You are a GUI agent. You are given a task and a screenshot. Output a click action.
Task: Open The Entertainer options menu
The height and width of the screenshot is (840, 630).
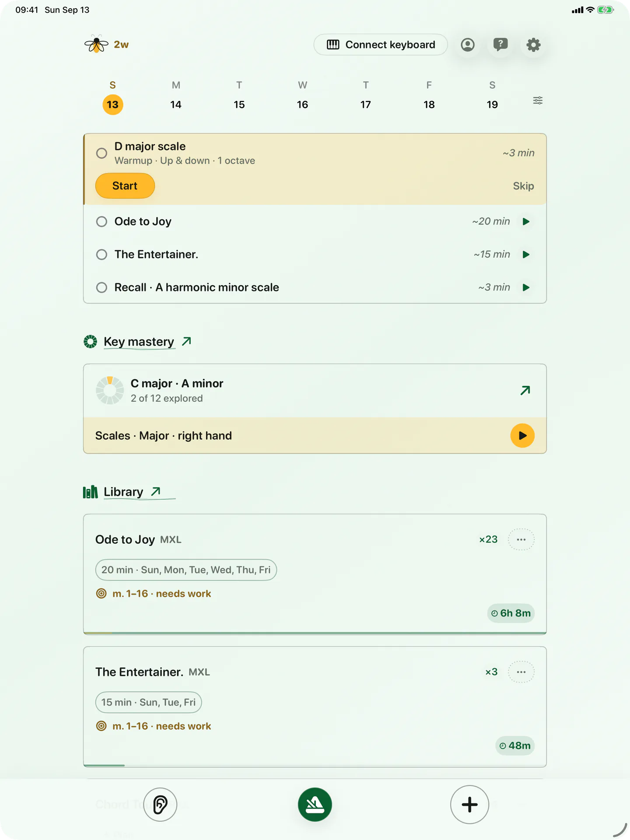(x=521, y=672)
